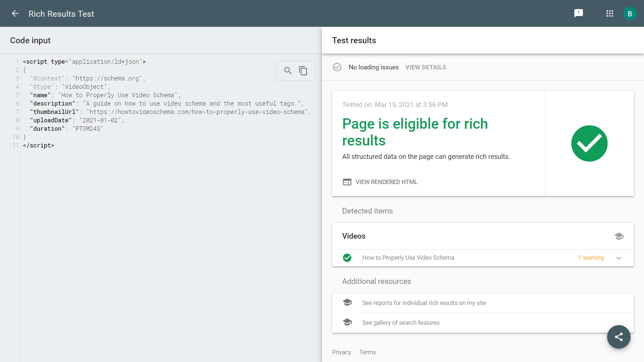Click the search icon in code editor
Viewport: 644px width, 362px height.
pyautogui.click(x=288, y=71)
